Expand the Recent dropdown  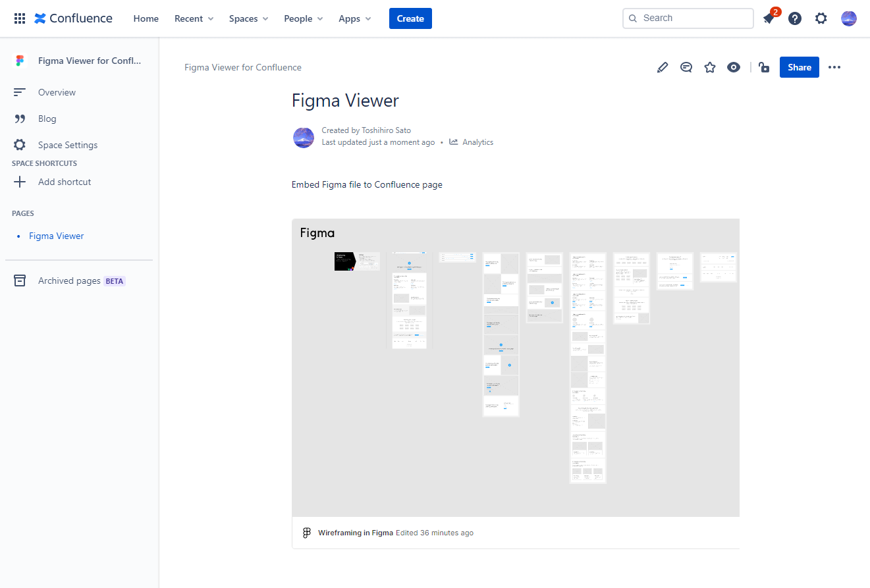[x=194, y=18]
